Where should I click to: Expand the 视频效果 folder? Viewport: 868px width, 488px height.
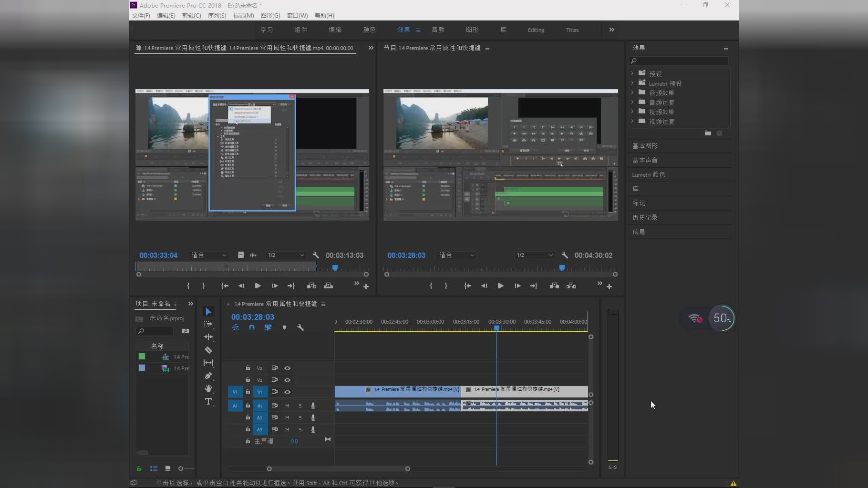[632, 112]
